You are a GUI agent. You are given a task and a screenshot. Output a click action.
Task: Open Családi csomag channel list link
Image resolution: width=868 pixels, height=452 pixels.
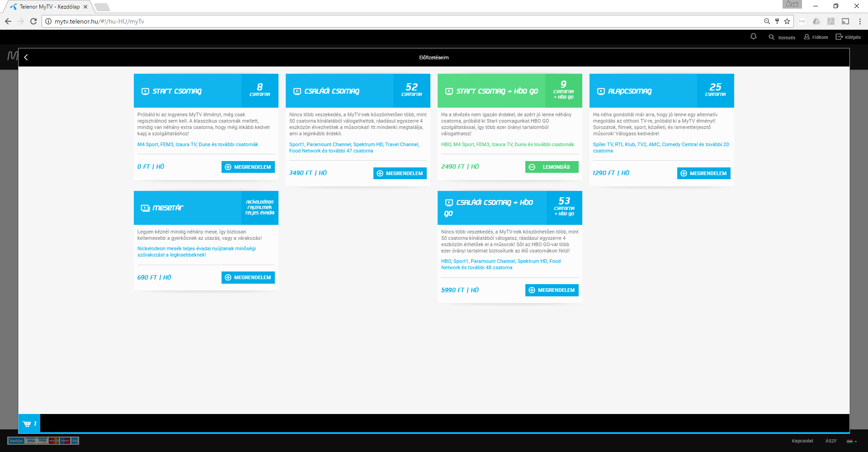pyautogui.click(x=354, y=148)
